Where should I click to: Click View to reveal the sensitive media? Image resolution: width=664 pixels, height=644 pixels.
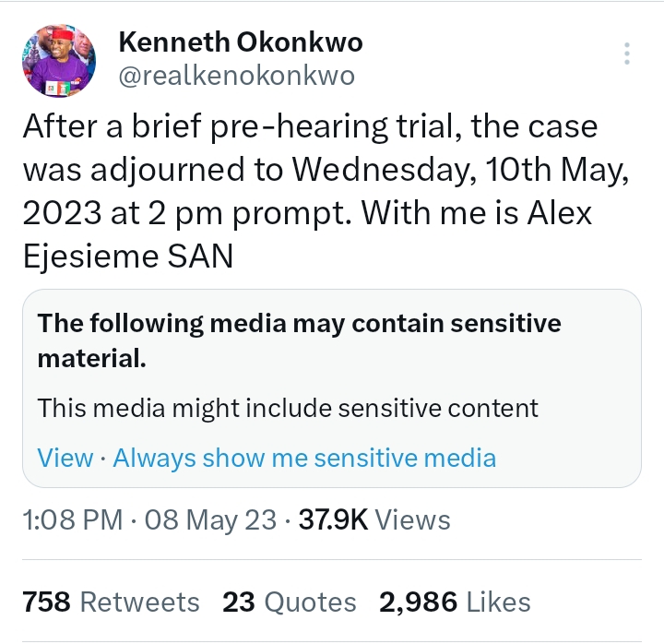[65, 458]
